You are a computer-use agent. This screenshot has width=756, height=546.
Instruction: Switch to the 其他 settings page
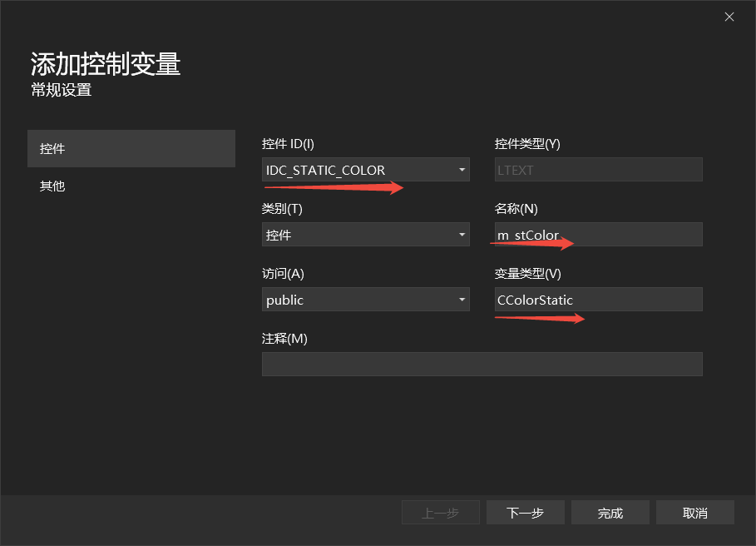tap(52, 186)
